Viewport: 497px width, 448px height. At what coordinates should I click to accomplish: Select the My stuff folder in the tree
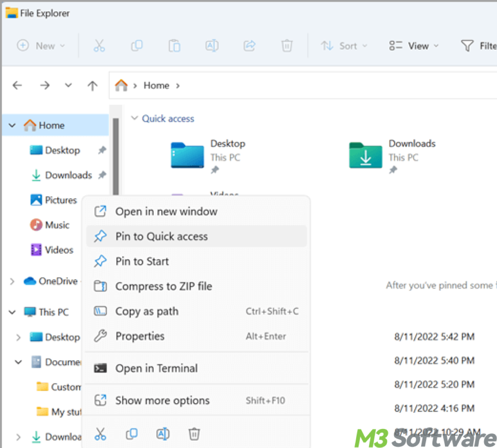pyautogui.click(x=59, y=412)
